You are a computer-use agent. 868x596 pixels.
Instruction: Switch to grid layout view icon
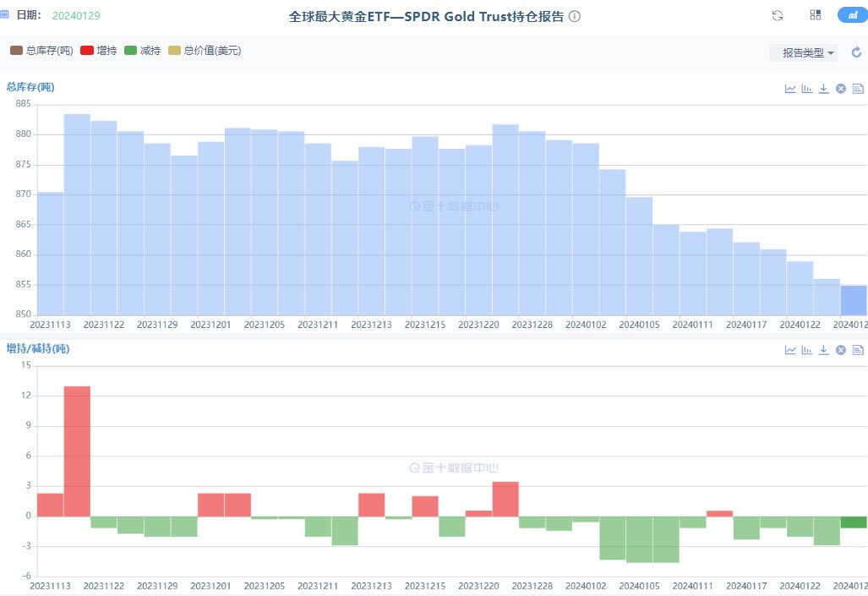pyautogui.click(x=816, y=15)
